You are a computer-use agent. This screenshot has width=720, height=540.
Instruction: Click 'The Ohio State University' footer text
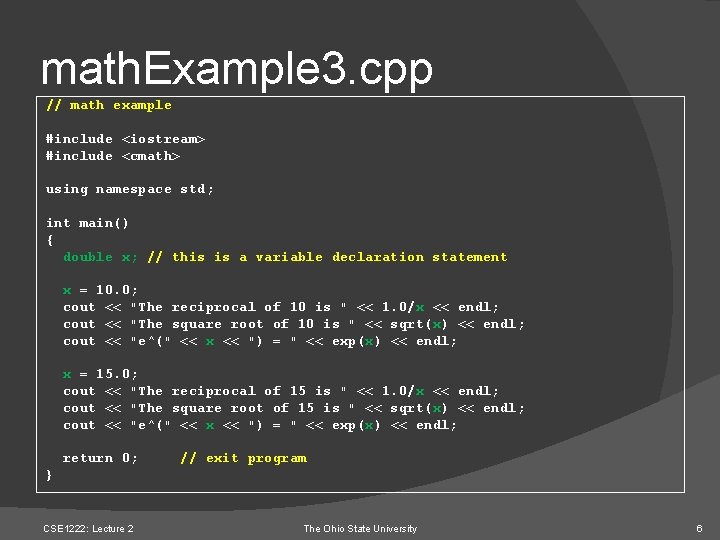coord(360,529)
